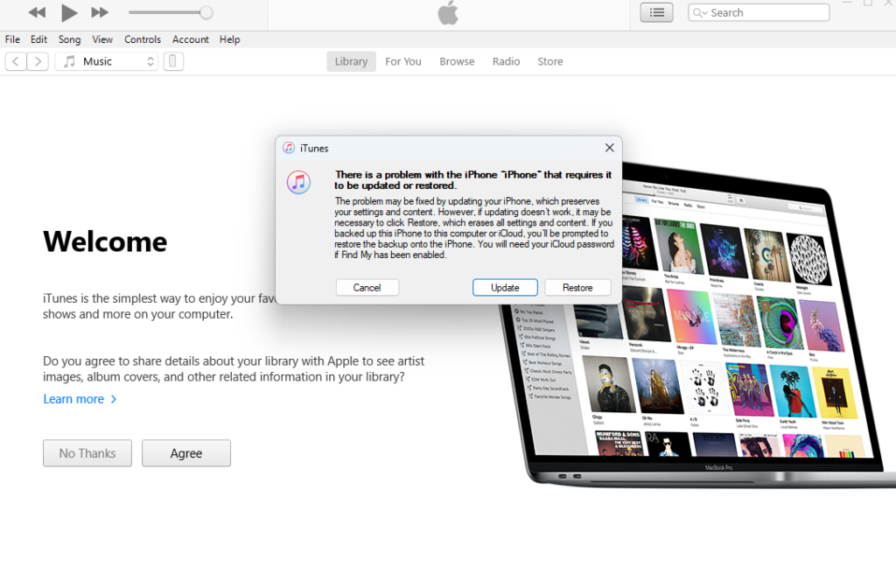Switch to the Radio tab
Screen dimensions: 896x588
click(x=506, y=61)
